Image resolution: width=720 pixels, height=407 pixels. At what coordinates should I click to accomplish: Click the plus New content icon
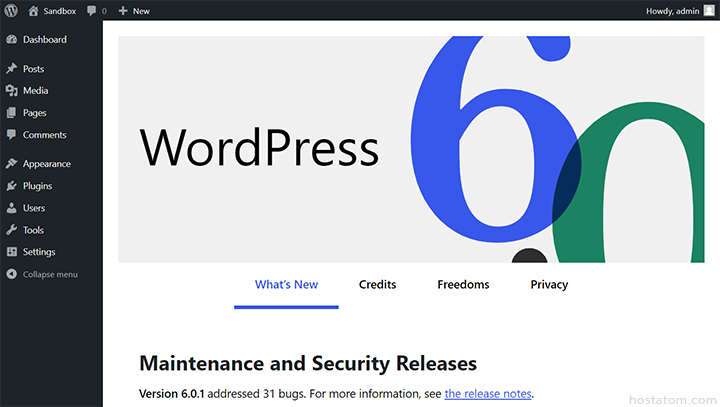123,10
